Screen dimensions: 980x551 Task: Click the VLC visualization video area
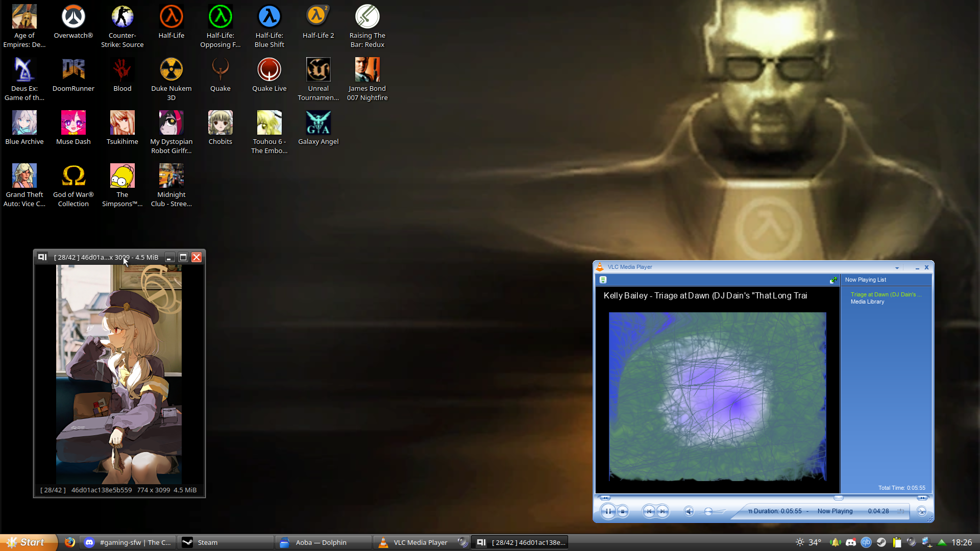click(717, 396)
